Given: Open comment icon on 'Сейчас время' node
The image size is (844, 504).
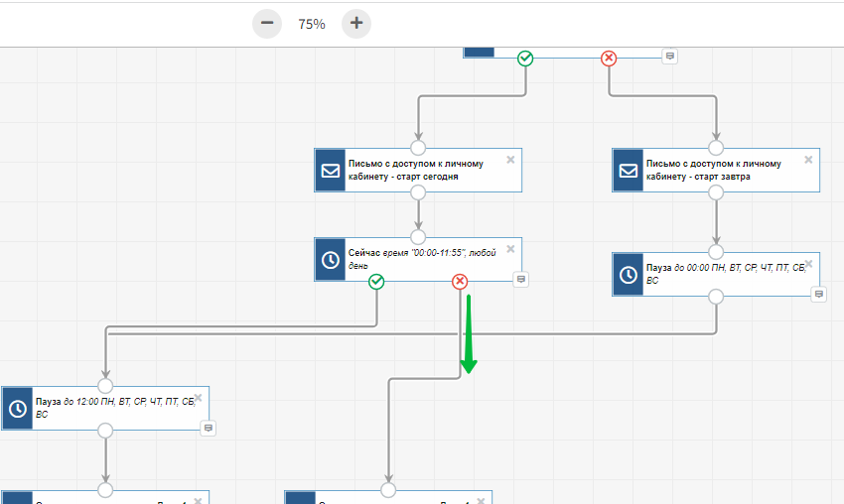Looking at the screenshot, I should coord(520,281).
